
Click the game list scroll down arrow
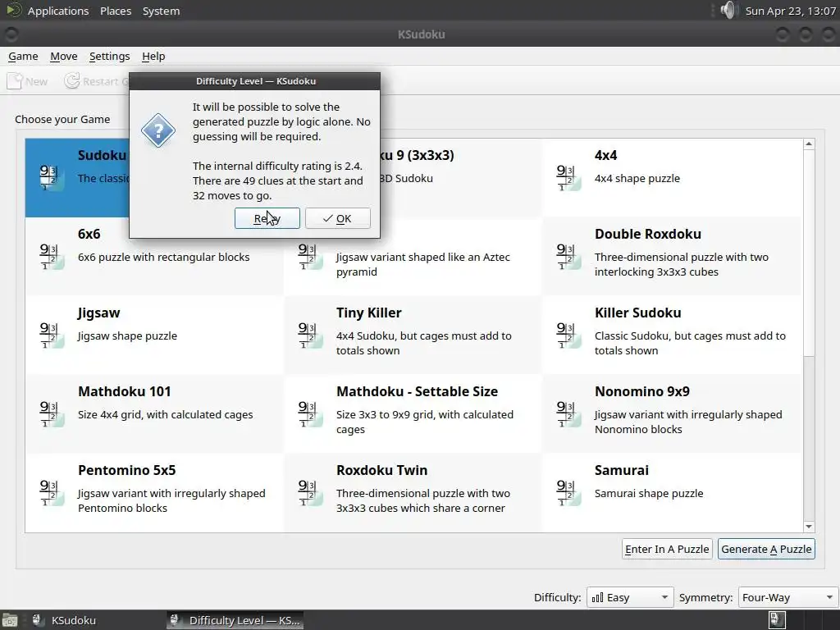pos(809,527)
